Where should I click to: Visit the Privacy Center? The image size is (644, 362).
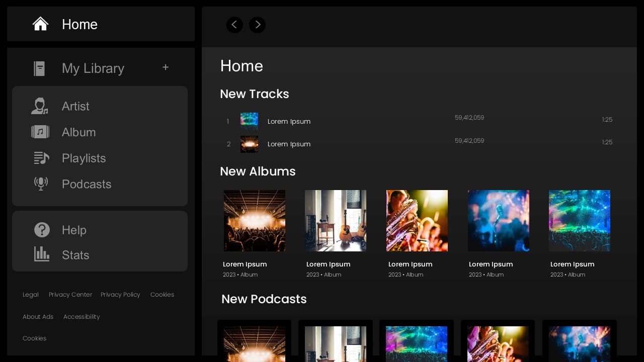[70, 295]
